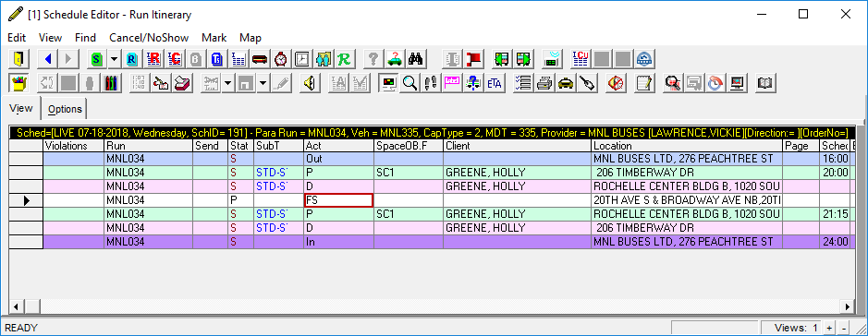The image size is (868, 336).
Task: Click the envelope with pen icon
Action: [x=162, y=83]
